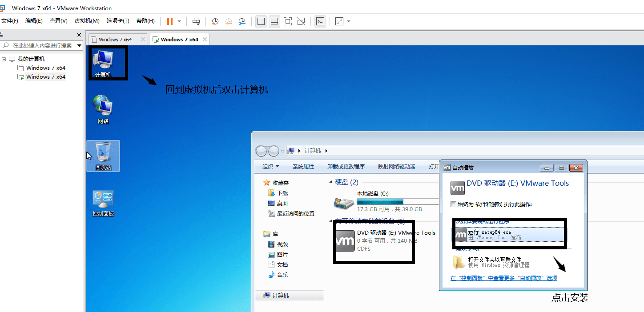This screenshot has width=644, height=312.
Task: Take a snapshot of this virtual machine
Action: click(215, 21)
